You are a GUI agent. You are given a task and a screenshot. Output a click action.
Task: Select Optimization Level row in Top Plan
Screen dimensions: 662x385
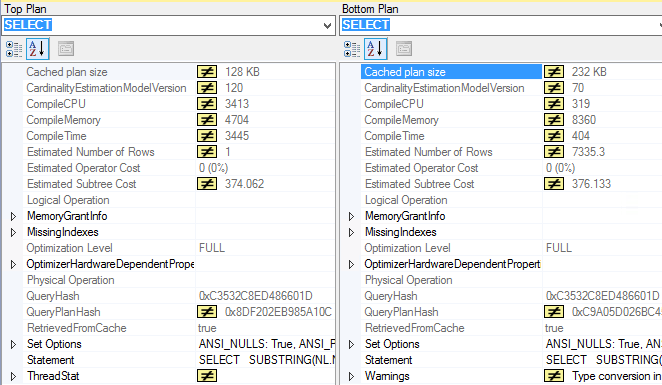(x=179, y=248)
